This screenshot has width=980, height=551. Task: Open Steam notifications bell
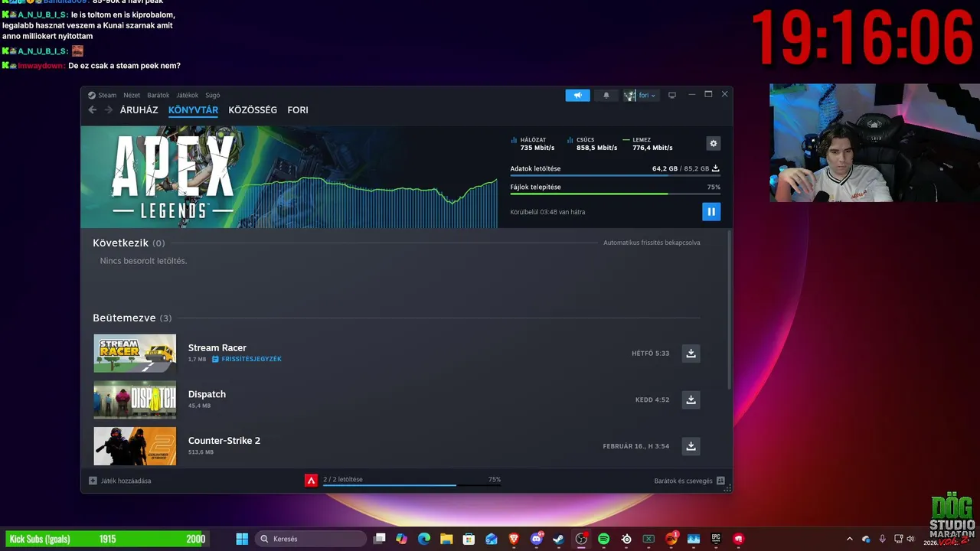coord(606,96)
